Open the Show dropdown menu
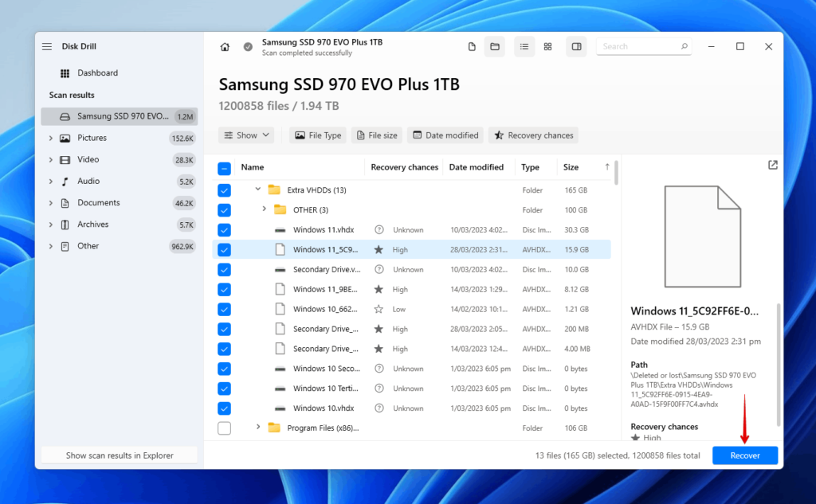 [245, 135]
